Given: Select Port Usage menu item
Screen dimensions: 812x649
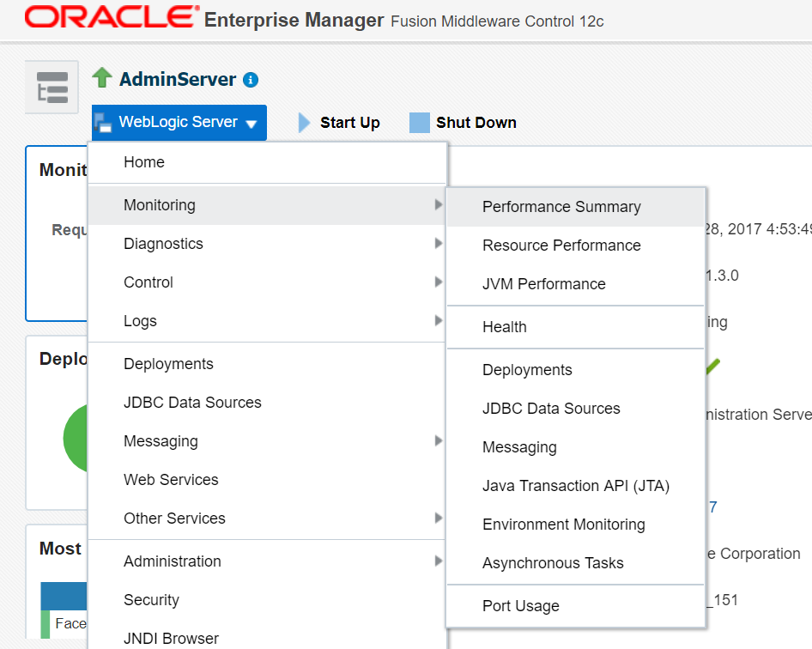Looking at the screenshot, I should point(521,606).
